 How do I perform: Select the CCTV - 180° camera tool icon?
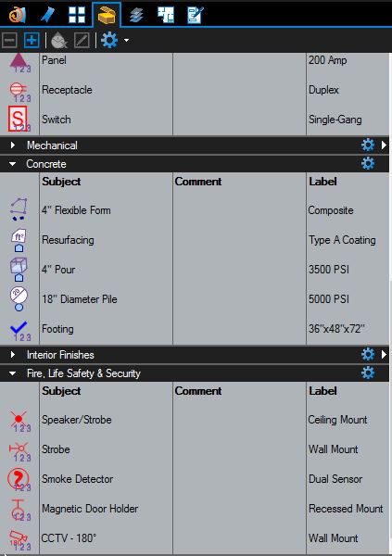click(19, 539)
